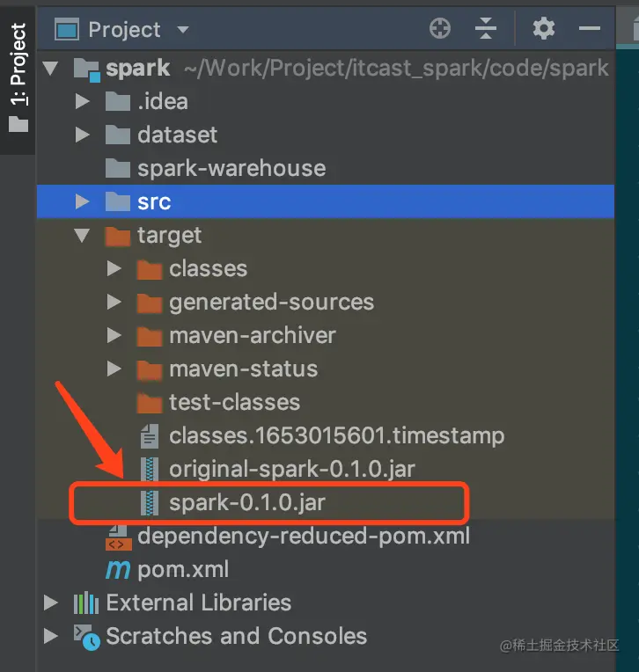Expand the maven-status folder arrow
Image resolution: width=639 pixels, height=672 pixels.
tap(114, 369)
